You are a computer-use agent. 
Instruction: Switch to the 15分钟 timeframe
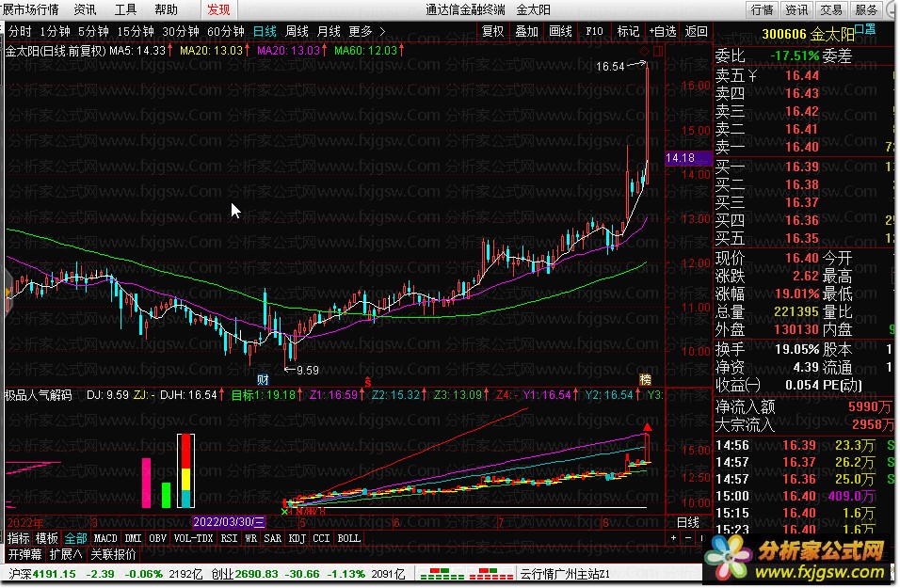point(136,32)
